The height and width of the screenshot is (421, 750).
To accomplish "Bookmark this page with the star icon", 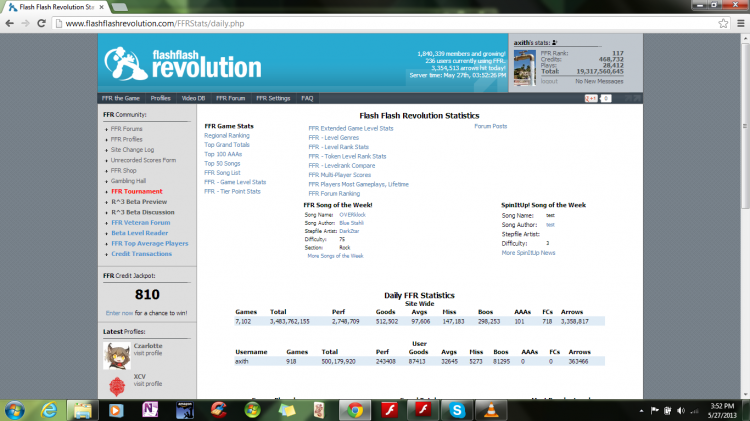I will pos(722,21).
